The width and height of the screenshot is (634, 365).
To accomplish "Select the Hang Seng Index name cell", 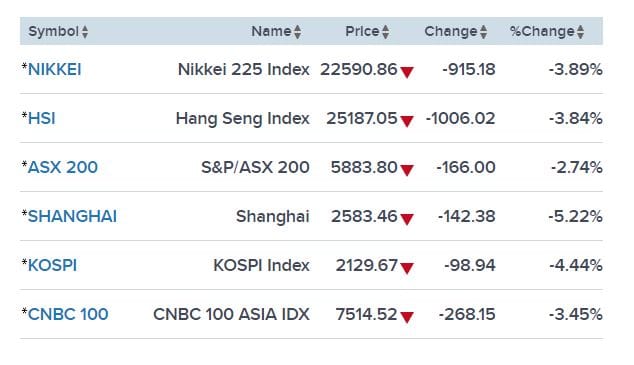I will coord(243,118).
